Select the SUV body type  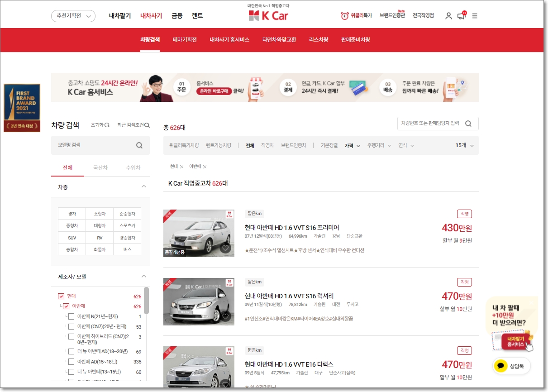(72, 238)
